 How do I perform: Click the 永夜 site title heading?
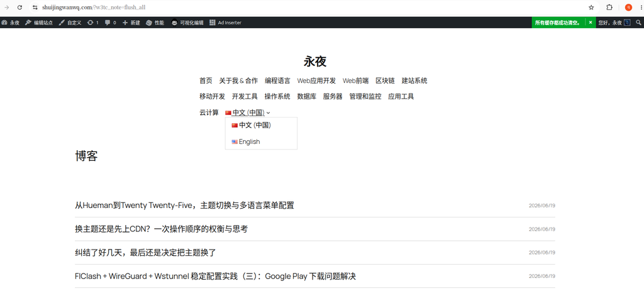pyautogui.click(x=315, y=62)
